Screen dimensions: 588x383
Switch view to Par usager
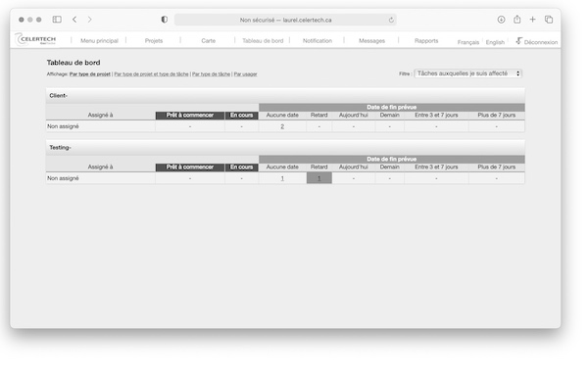click(246, 74)
